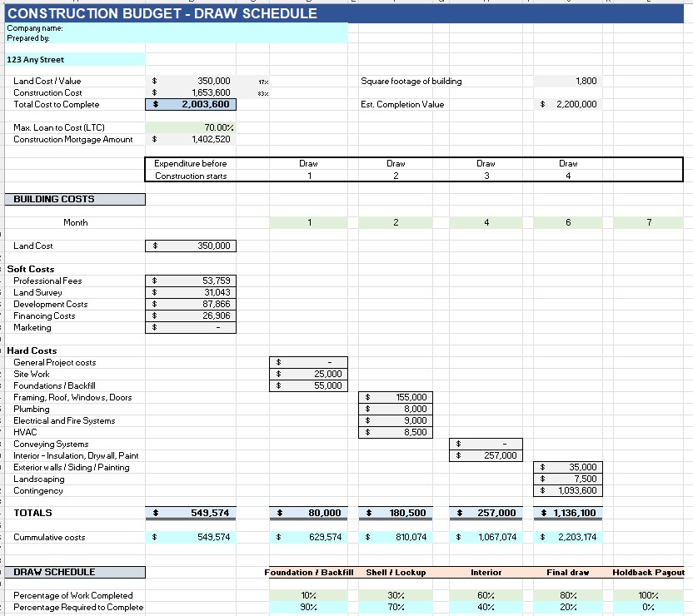Viewport: 693px width, 616px height.
Task: Click Total Cost to Complete value 2,003,600
Action: tap(191, 105)
